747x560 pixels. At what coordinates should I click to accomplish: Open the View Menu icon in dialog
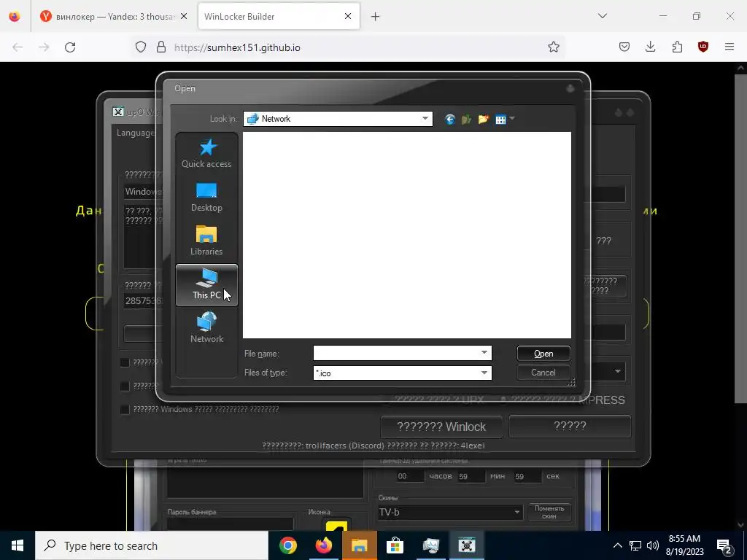(500, 119)
